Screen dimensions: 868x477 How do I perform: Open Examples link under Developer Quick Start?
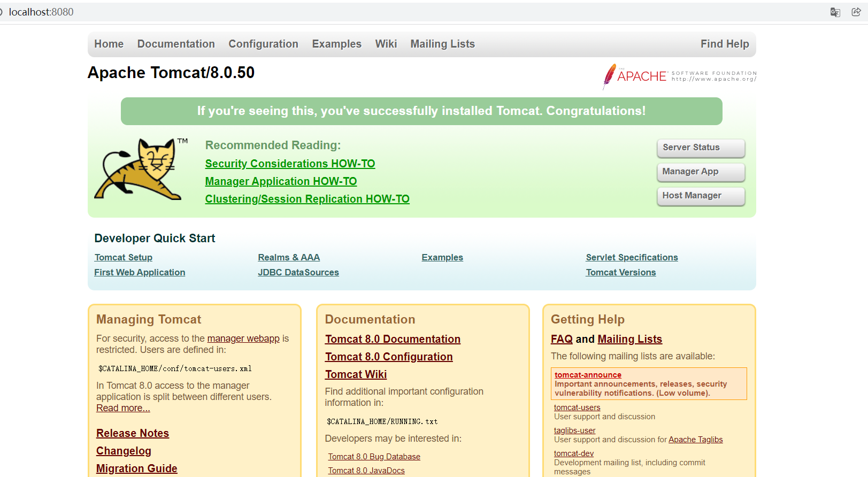(442, 257)
